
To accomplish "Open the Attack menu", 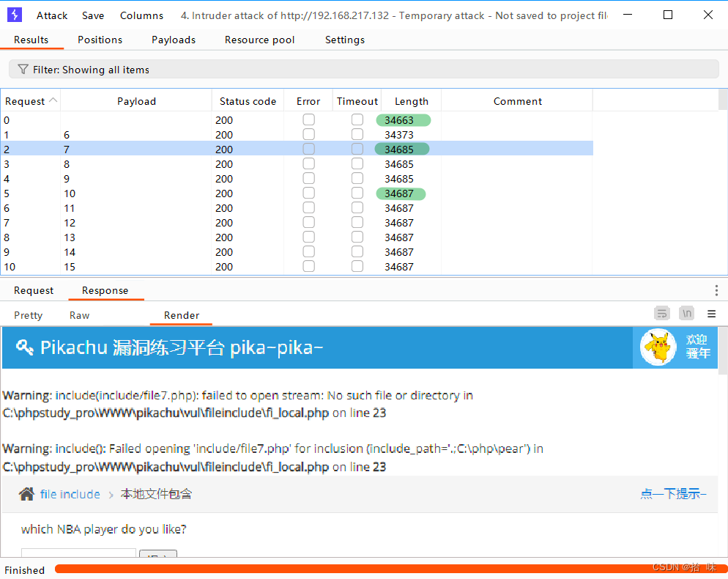I will click(x=51, y=15).
